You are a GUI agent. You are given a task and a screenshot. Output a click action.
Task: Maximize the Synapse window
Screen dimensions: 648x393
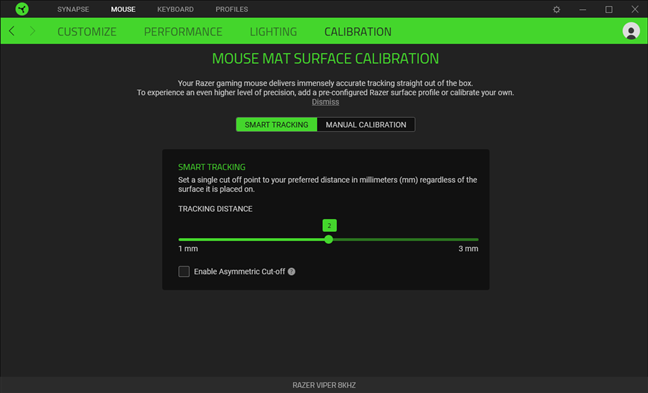(x=609, y=9)
